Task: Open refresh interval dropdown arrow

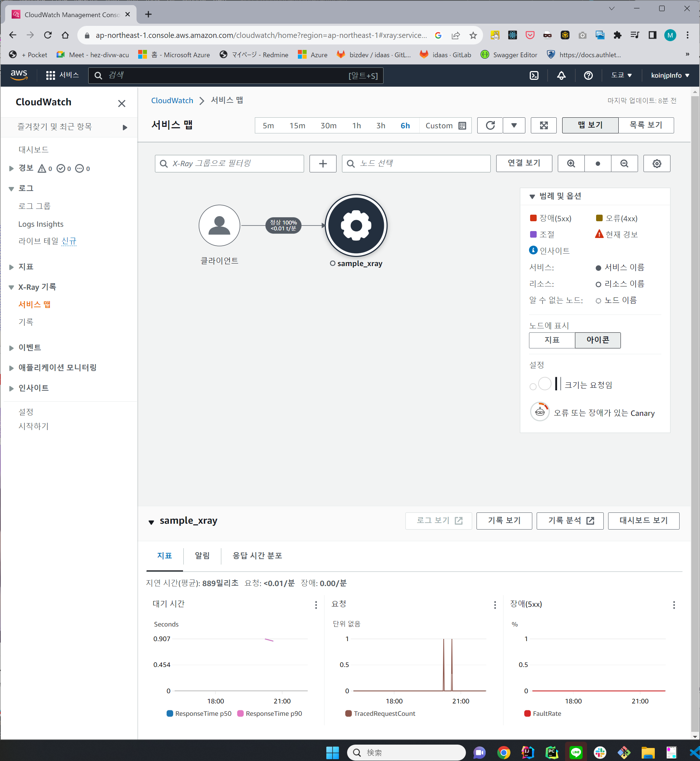Action: click(x=514, y=125)
